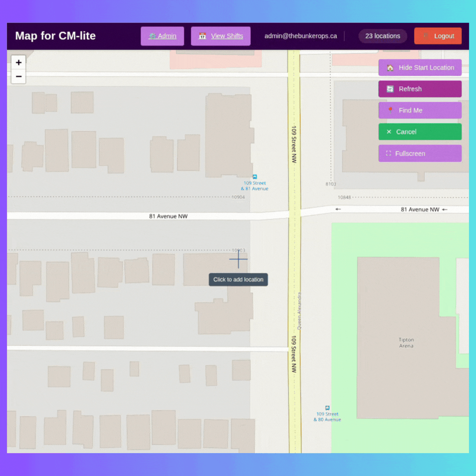Cancel adding a new location
Screen dimensions: 476x476
420,131
